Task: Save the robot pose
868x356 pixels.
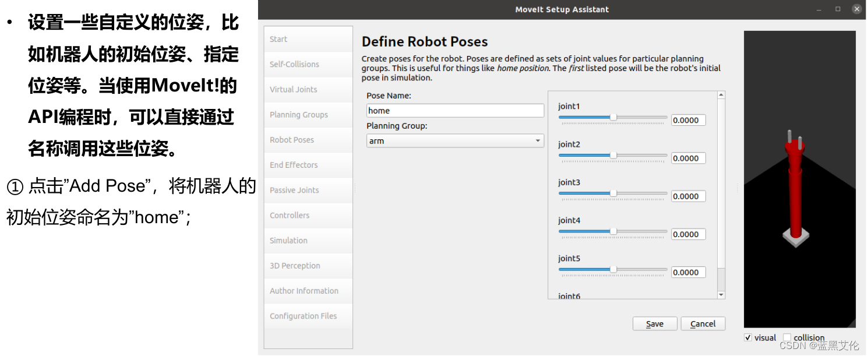Action: tap(655, 324)
